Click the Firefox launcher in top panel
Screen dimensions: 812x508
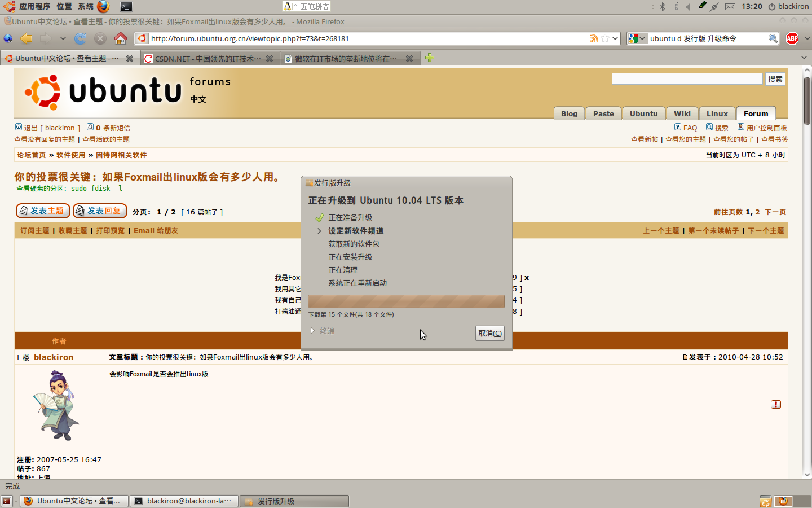point(103,6)
